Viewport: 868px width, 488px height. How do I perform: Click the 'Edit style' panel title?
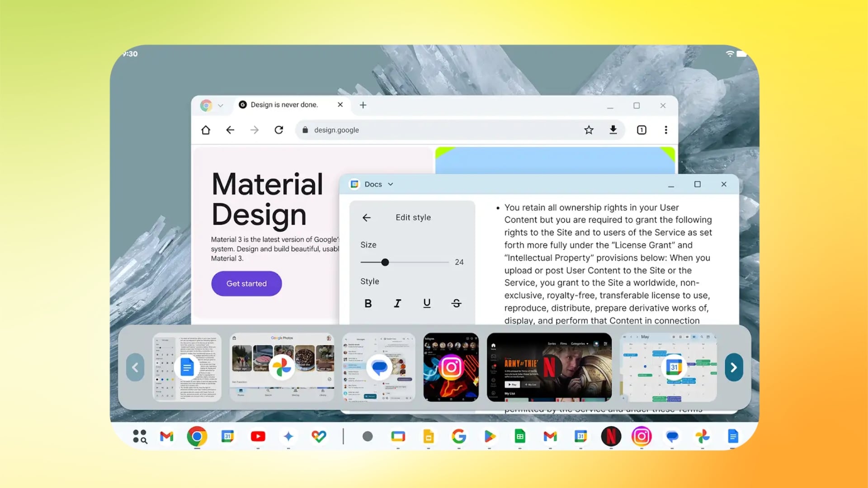pos(413,218)
